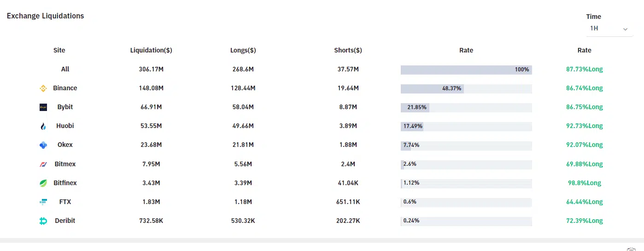This screenshot has height=251, width=644.
Task: Open the 1H time dropdown
Action: 608,29
